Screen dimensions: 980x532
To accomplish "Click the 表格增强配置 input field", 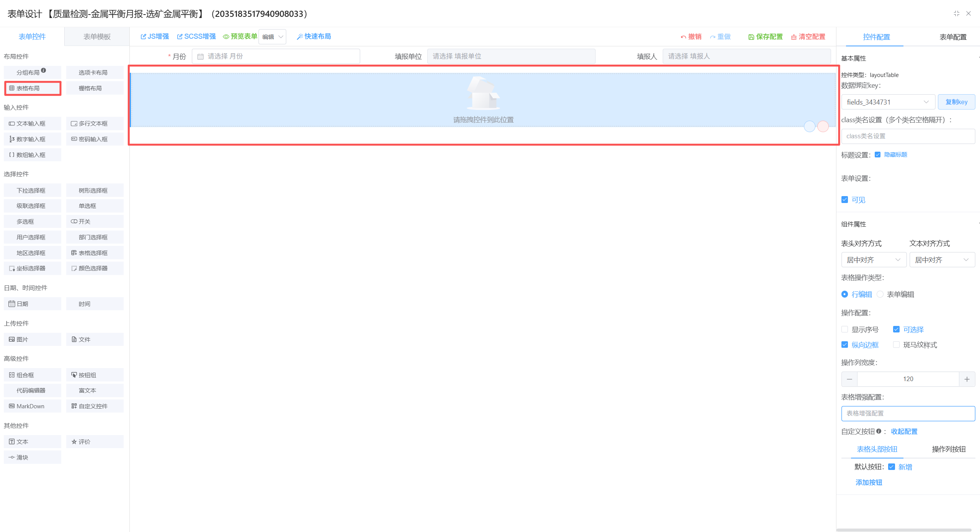I will coord(908,413).
